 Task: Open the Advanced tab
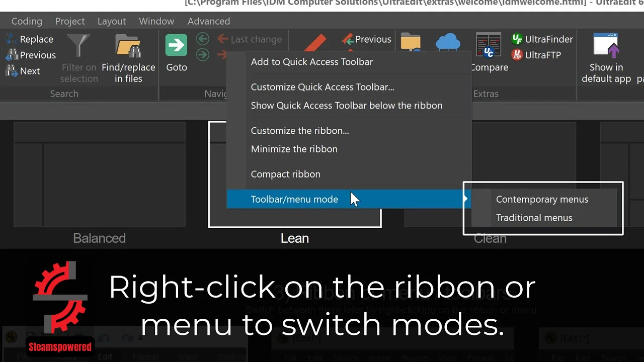(x=209, y=21)
